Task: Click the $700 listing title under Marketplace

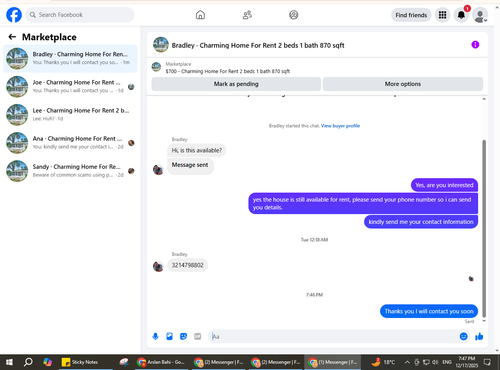Action: pyautogui.click(x=228, y=71)
